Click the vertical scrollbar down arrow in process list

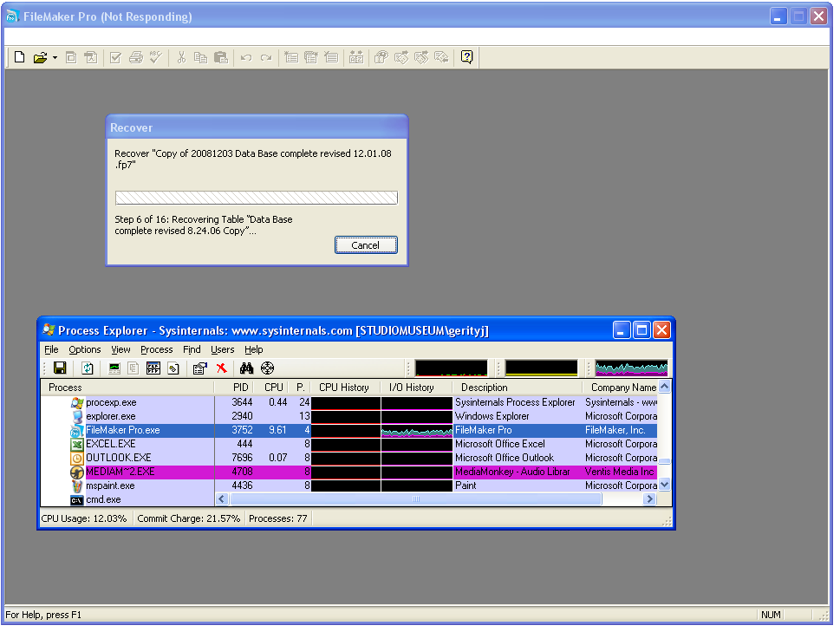[664, 485]
